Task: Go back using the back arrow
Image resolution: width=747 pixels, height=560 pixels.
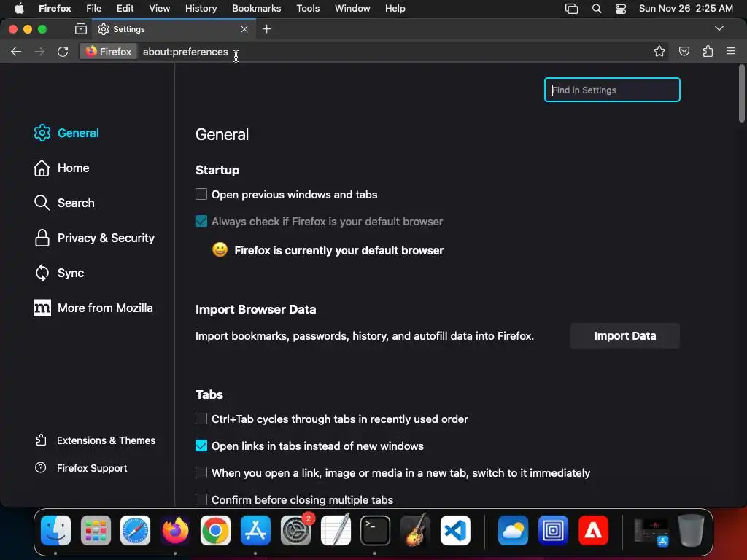Action: point(16,52)
